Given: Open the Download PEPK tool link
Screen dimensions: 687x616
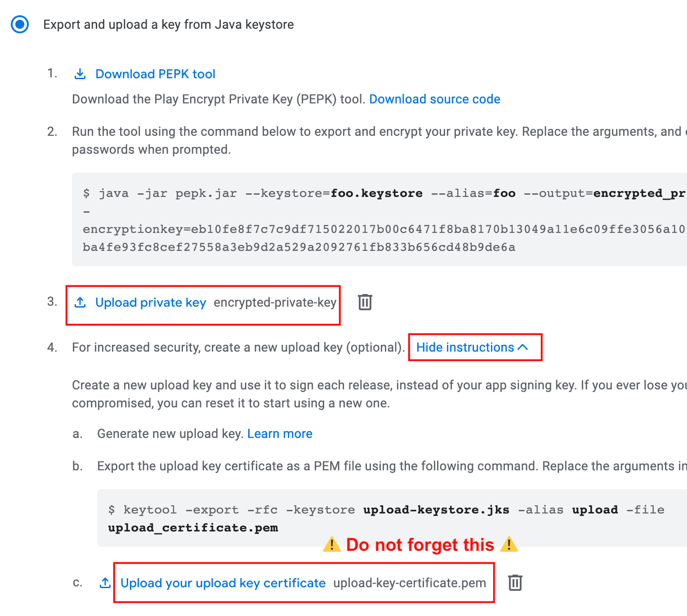Looking at the screenshot, I should 155,74.
